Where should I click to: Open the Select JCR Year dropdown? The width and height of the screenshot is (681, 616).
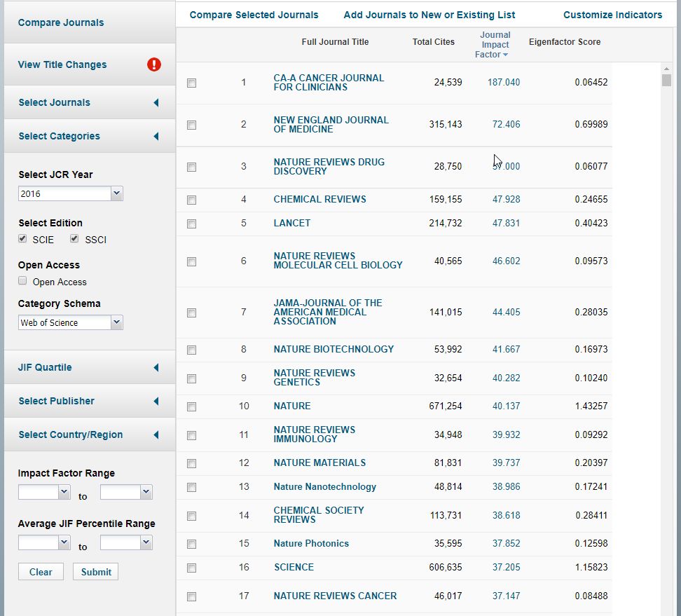pyautogui.click(x=70, y=193)
